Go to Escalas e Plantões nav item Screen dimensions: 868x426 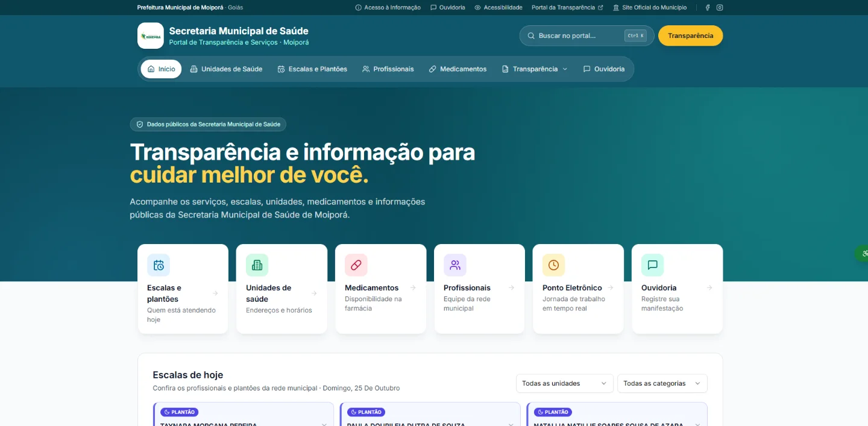click(x=312, y=69)
